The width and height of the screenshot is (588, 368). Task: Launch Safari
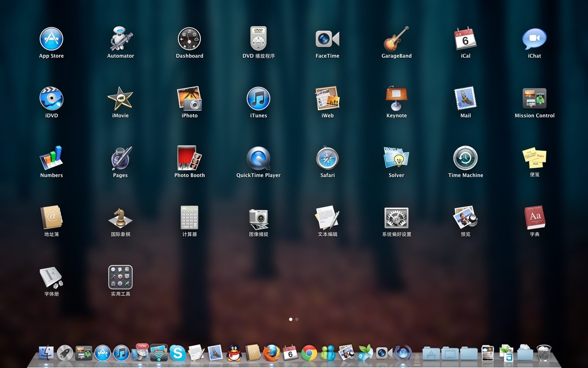[327, 158]
